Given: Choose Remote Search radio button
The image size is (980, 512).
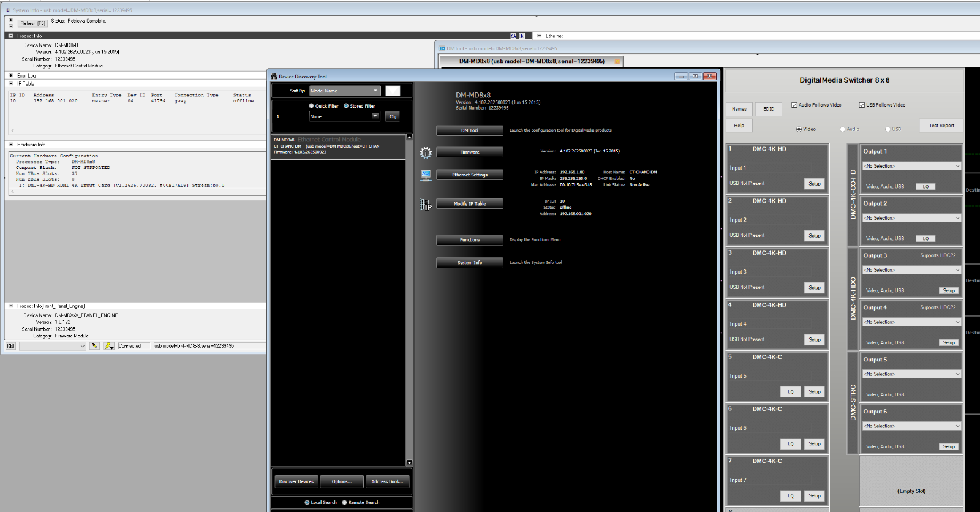Looking at the screenshot, I should [x=344, y=502].
